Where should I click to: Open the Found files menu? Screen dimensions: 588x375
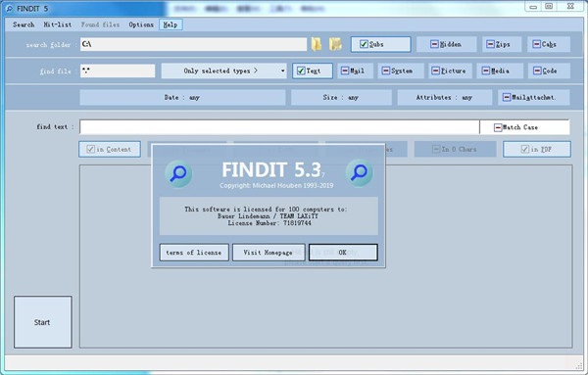tap(100, 24)
